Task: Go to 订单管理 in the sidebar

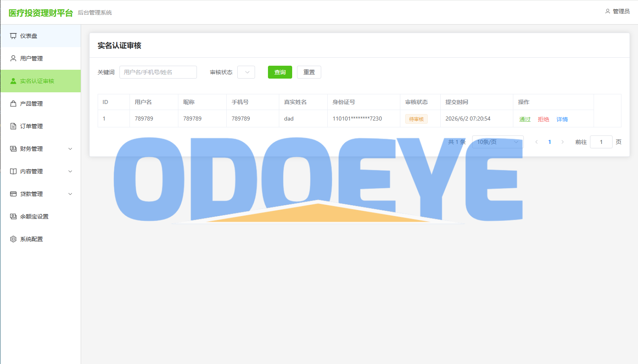Action: pos(40,126)
